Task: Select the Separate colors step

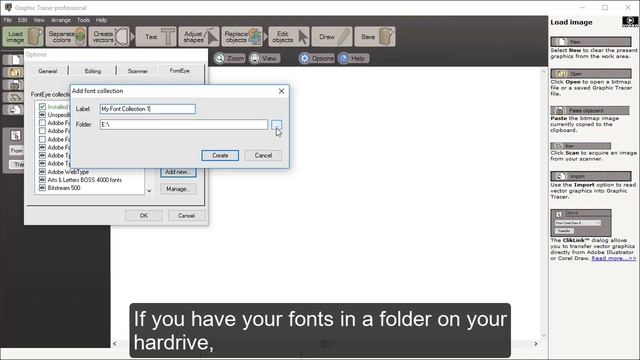Action: point(66,37)
